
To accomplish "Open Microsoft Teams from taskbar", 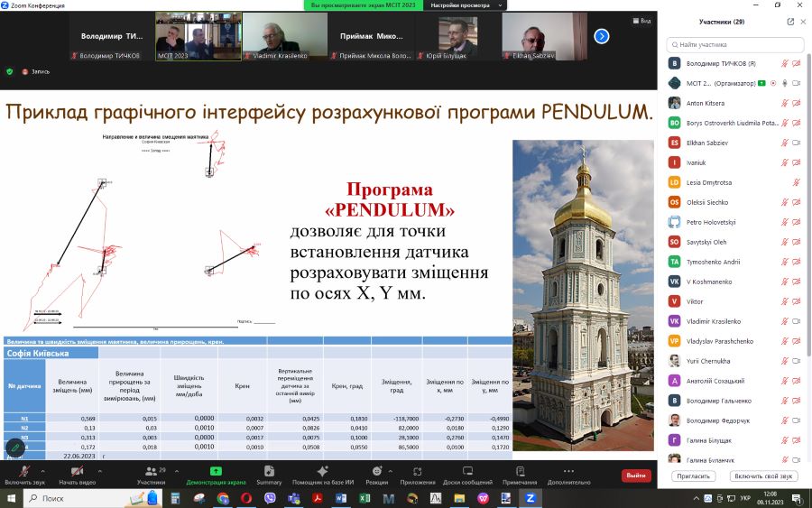I will (x=293, y=498).
